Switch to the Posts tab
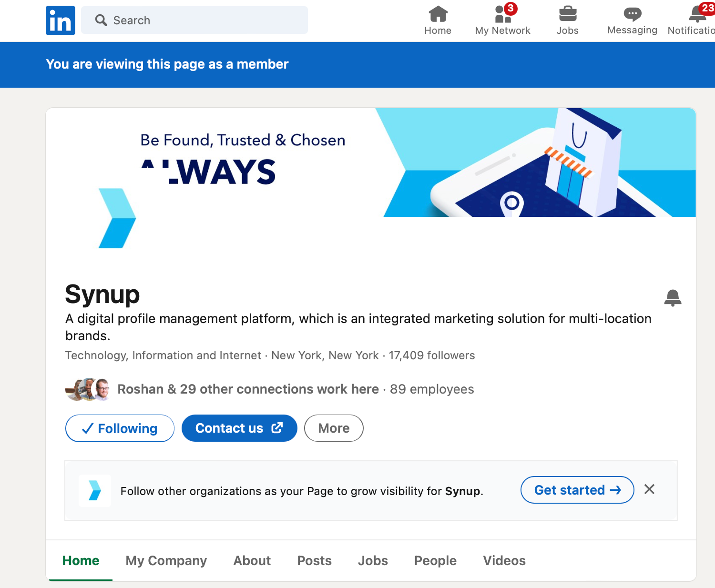Image resolution: width=715 pixels, height=588 pixels. pos(315,560)
